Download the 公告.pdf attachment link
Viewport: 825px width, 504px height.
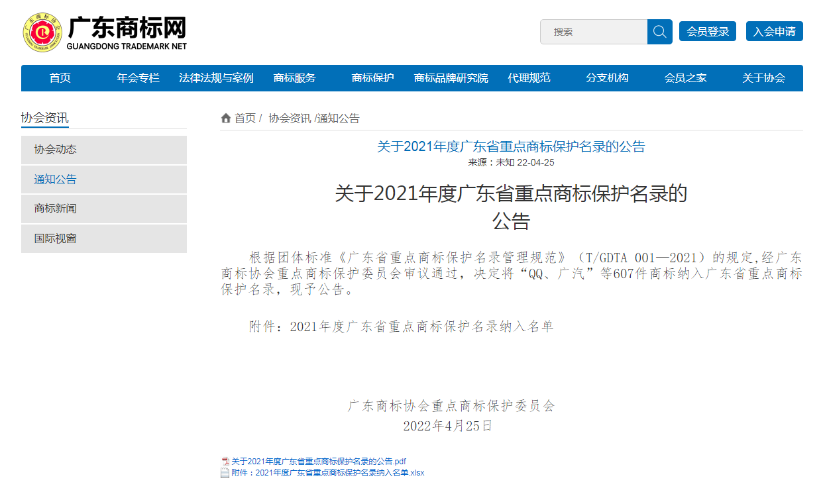(x=319, y=462)
